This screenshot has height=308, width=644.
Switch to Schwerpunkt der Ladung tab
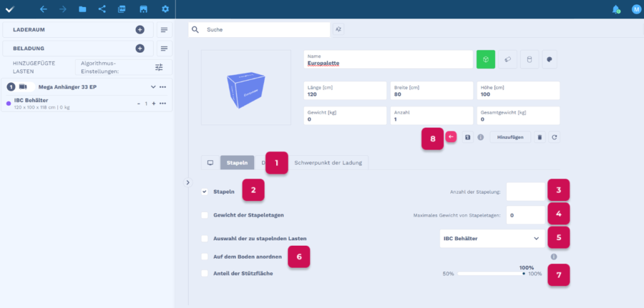point(328,163)
